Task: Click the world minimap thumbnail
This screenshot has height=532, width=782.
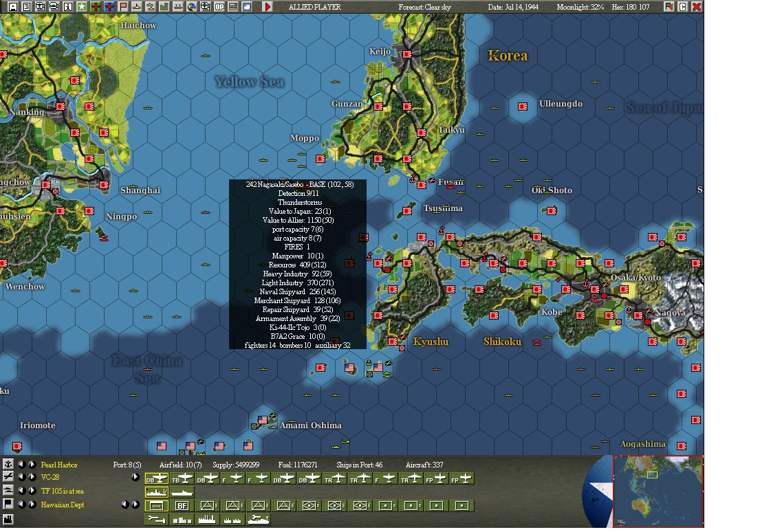Action: tap(658, 491)
